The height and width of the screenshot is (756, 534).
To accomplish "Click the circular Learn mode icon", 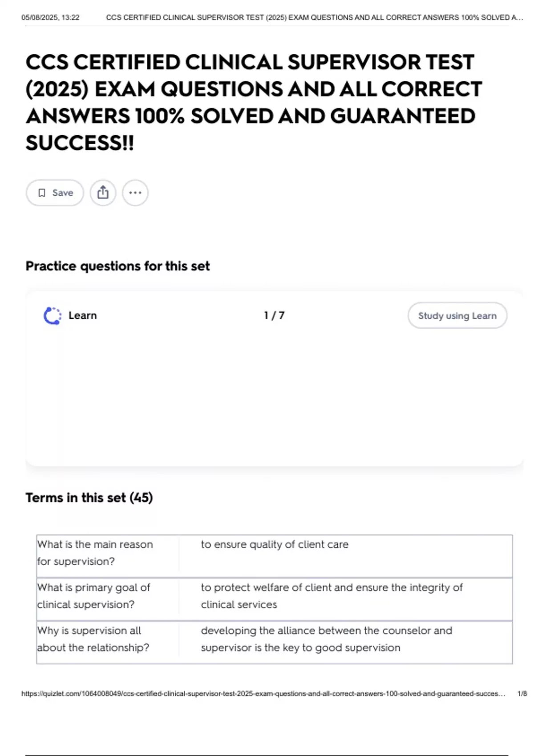I will coord(53,316).
